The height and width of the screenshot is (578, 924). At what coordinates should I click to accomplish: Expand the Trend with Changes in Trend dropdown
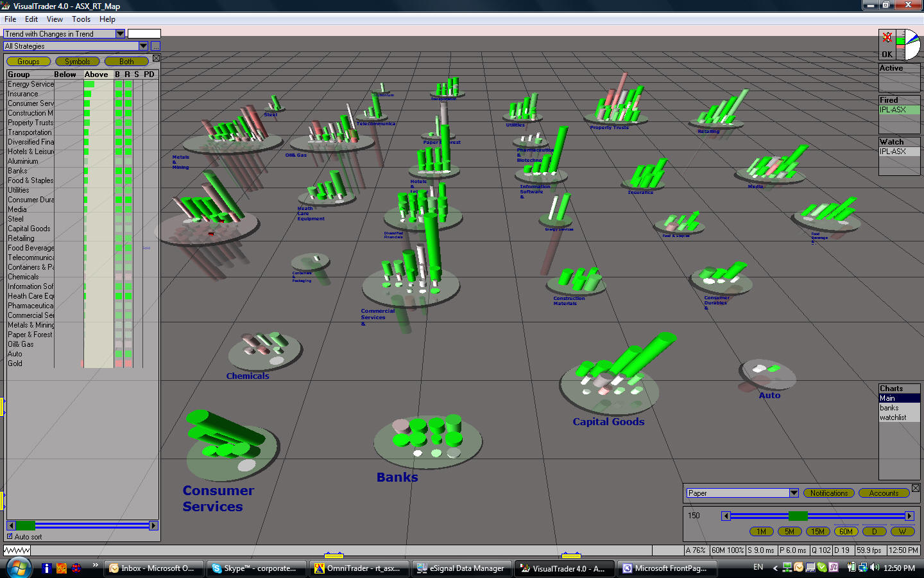click(120, 34)
